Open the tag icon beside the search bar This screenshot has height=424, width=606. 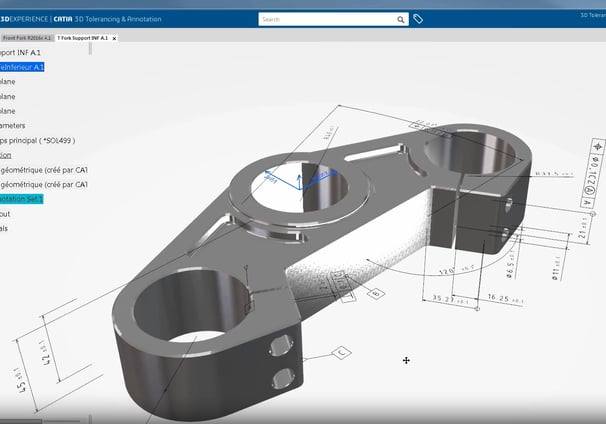point(418,19)
